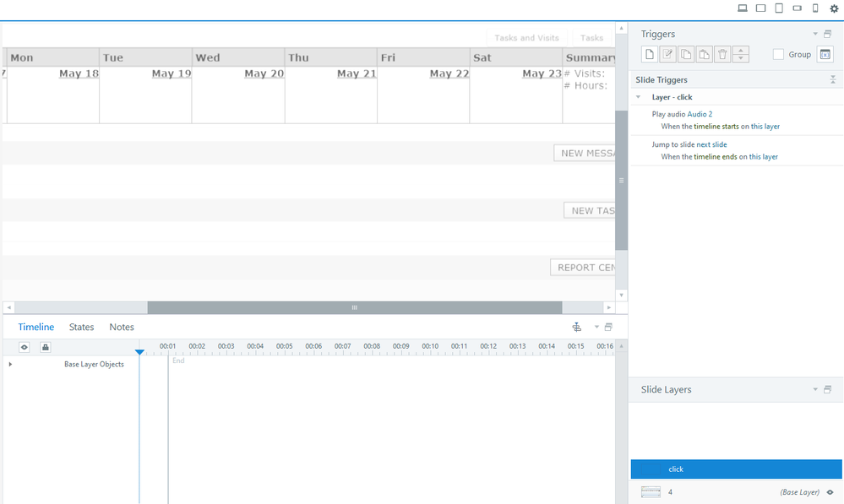
Task: Click the dock/align icon beside the timeline dropdown
Action: (576, 327)
